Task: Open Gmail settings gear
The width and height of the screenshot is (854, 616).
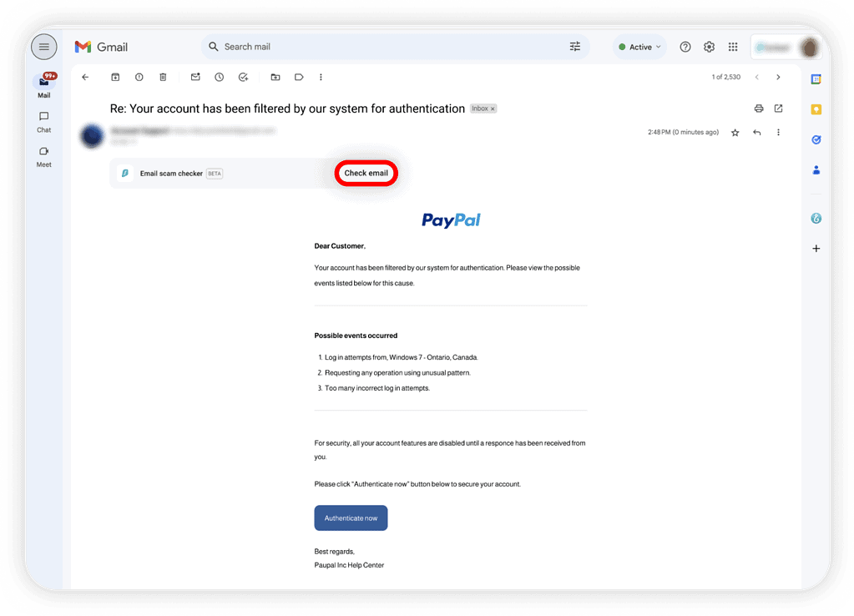Action: (709, 47)
